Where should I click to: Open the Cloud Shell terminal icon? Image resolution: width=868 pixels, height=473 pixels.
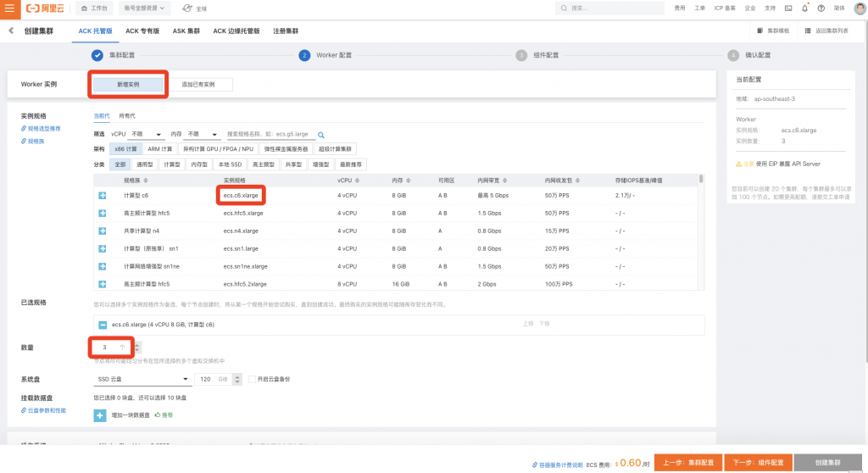click(x=788, y=8)
